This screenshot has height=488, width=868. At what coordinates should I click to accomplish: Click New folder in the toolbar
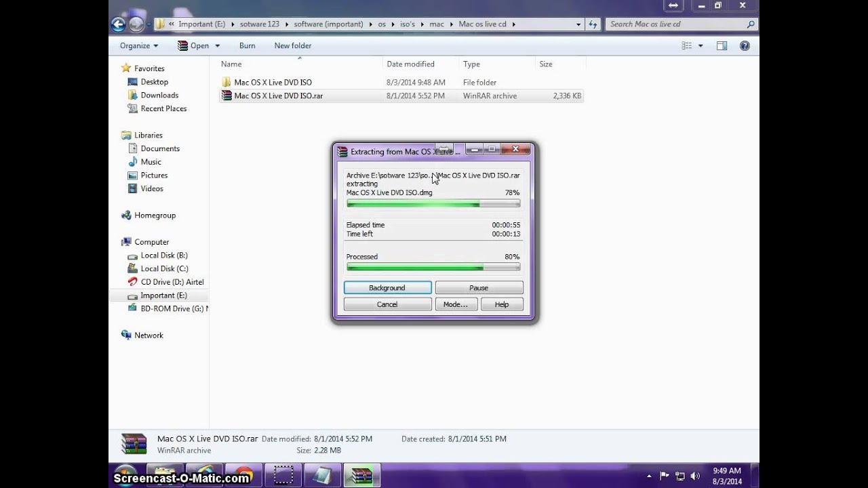[x=293, y=45]
